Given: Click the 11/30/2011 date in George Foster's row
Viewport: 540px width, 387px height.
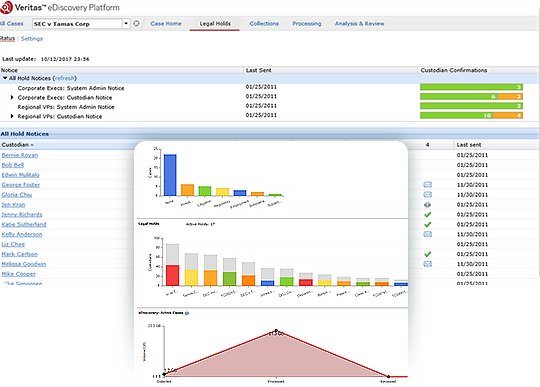Looking at the screenshot, I should (472, 185).
